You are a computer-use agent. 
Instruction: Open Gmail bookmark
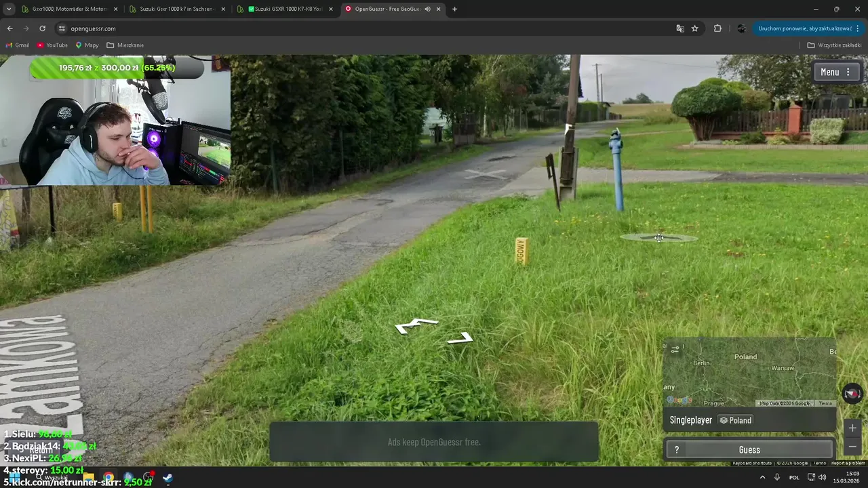pos(18,45)
